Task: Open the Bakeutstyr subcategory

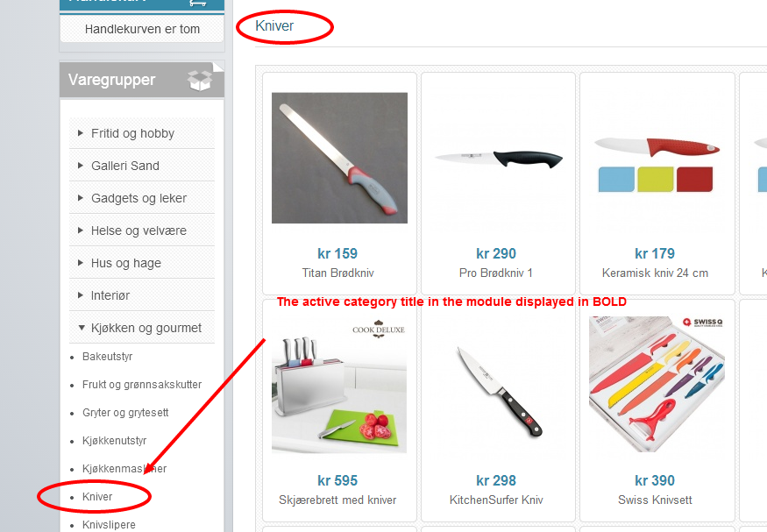Action: point(107,357)
